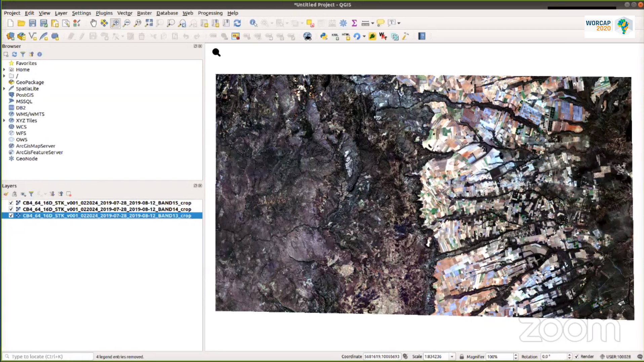Toggle extents display next to Coordinate field

(x=405, y=357)
